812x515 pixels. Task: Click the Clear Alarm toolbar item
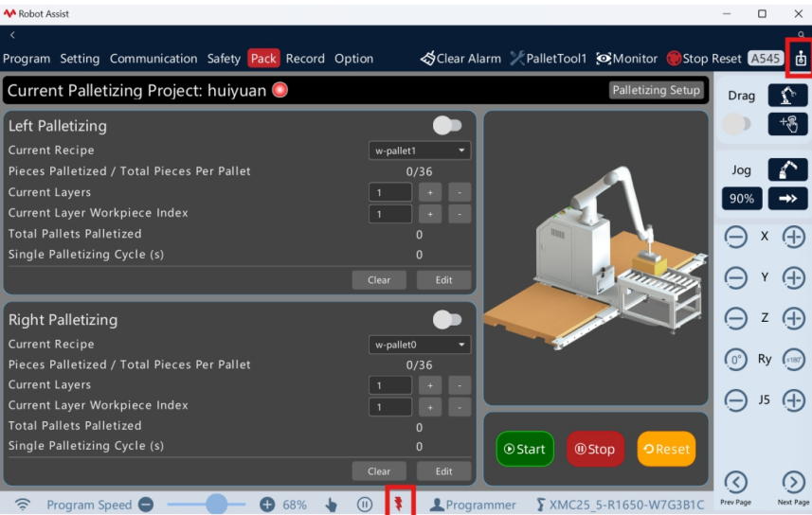coord(460,59)
